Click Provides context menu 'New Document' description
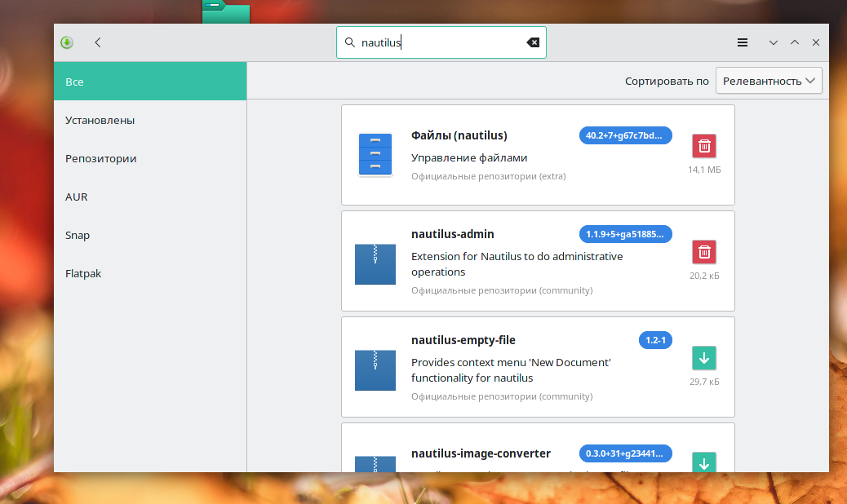Screen dimensions: 847x504 (x=511, y=370)
